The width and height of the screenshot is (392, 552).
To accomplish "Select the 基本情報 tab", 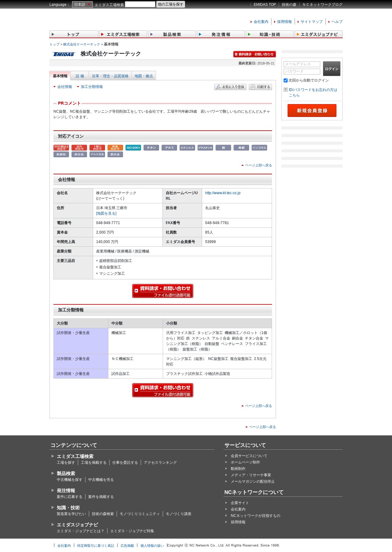I will pyautogui.click(x=60, y=76).
